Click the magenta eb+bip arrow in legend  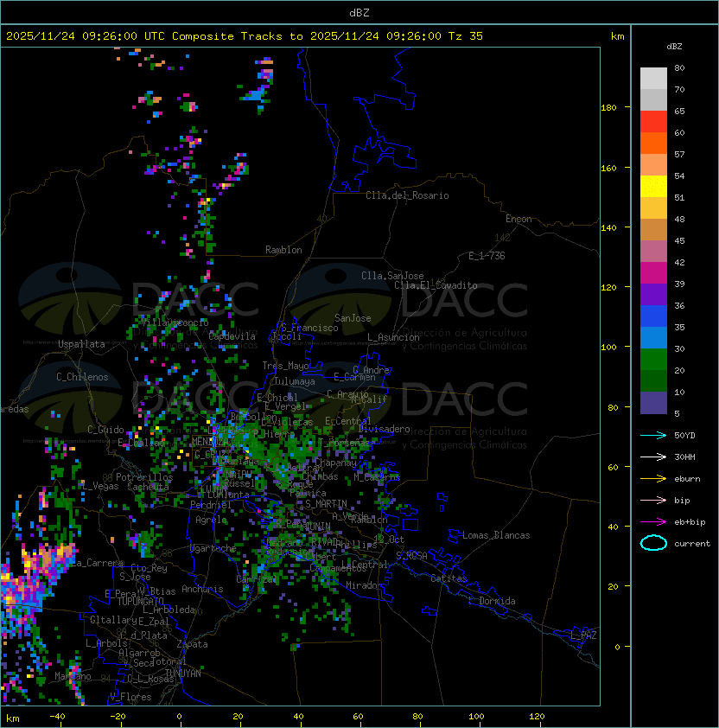[x=653, y=522]
